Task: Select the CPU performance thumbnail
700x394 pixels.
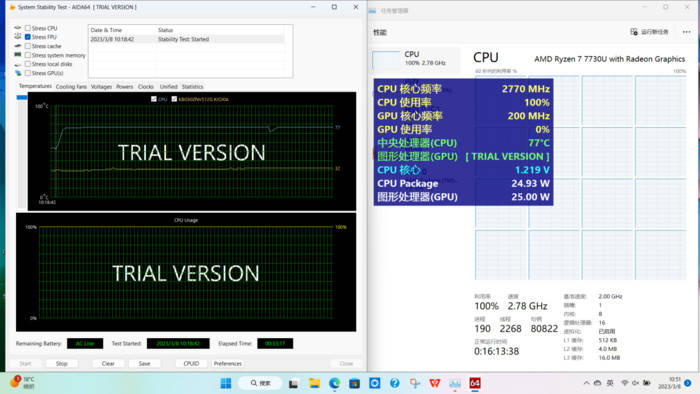Action: click(415, 59)
